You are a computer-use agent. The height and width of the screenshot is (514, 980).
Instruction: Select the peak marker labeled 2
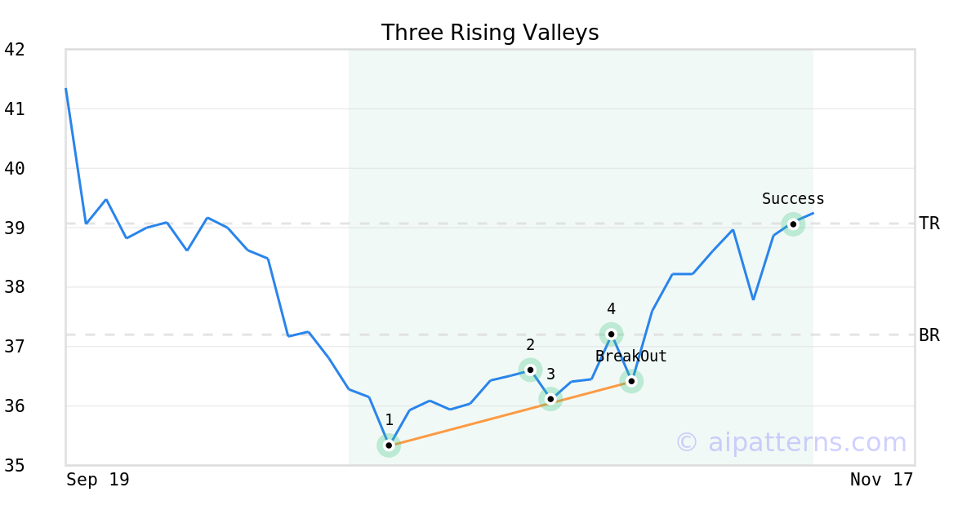(530, 370)
